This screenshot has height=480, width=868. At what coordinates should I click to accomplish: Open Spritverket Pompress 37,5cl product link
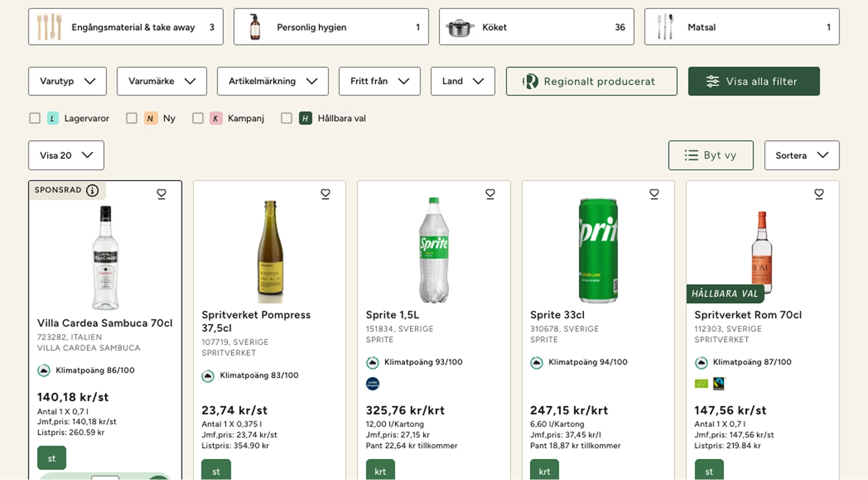click(256, 322)
